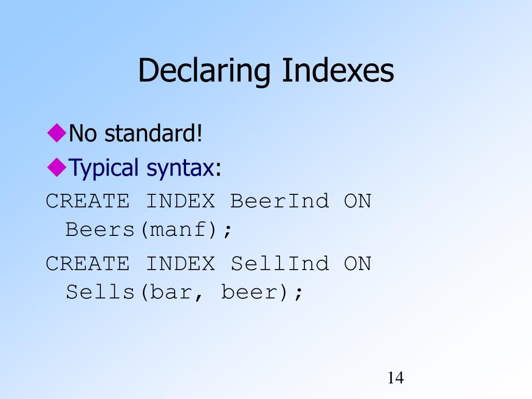
Task: Click the SellInd index name
Action: pos(280,263)
